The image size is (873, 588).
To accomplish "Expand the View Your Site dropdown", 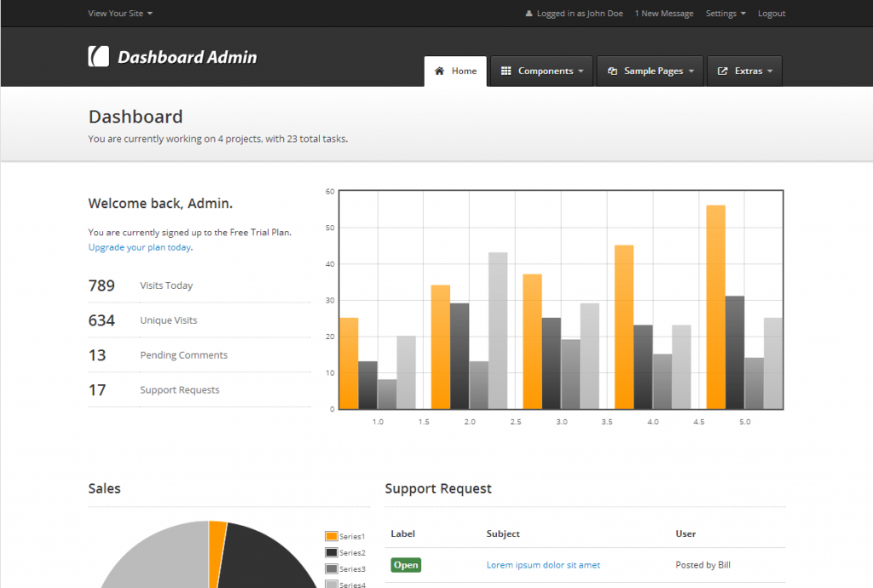I will [x=120, y=14].
